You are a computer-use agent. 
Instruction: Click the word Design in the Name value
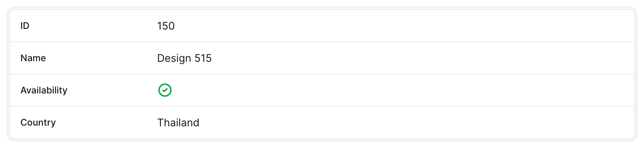coord(174,58)
